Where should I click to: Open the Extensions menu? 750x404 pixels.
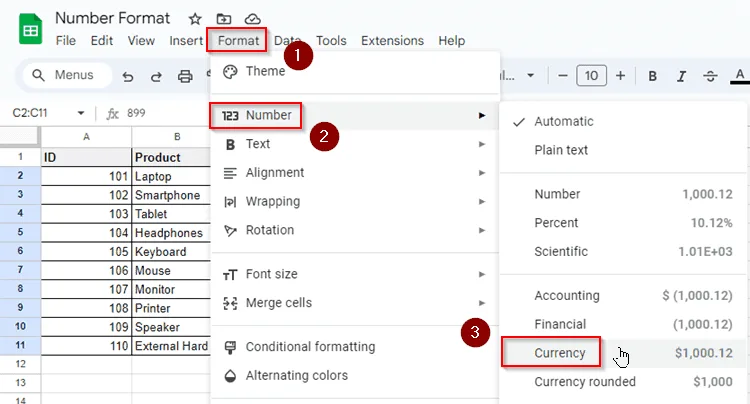click(x=392, y=41)
